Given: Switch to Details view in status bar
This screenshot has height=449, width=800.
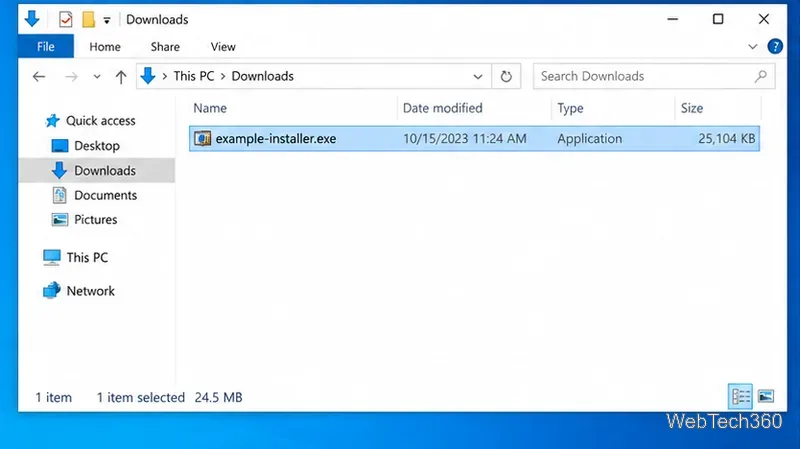Looking at the screenshot, I should tap(740, 396).
